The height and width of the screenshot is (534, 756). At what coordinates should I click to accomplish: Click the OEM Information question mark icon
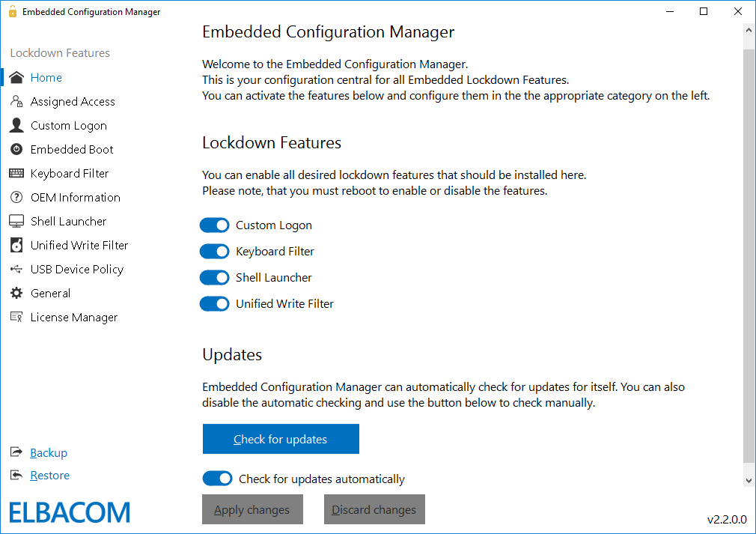click(16, 197)
